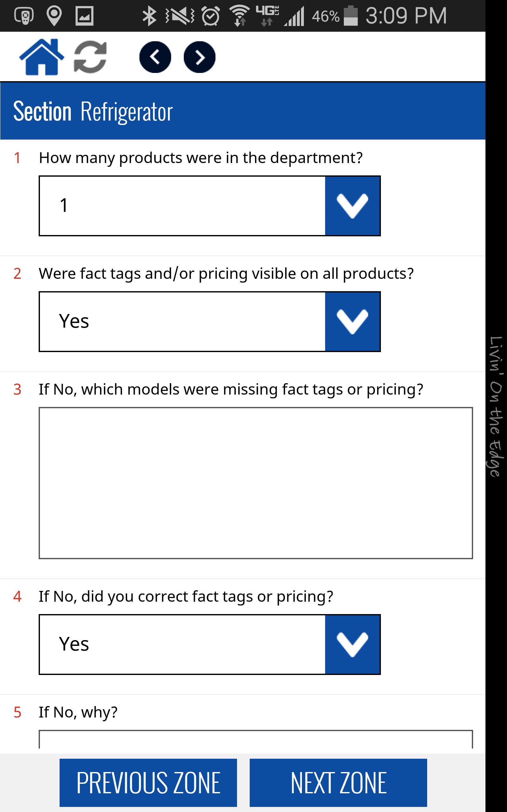Image resolution: width=507 pixels, height=812 pixels.
Task: Click the circular back arrow navigation icon
Action: pos(156,56)
